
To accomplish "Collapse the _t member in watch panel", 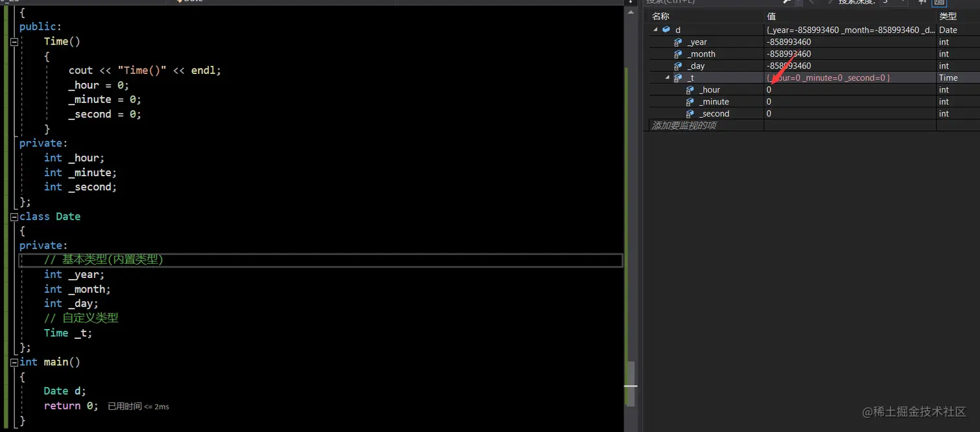I will 668,78.
